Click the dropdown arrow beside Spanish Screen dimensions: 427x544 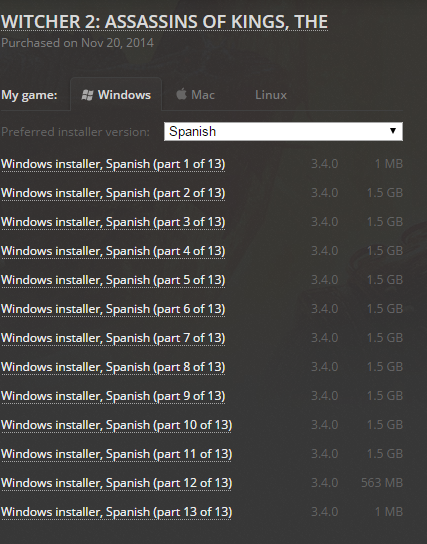tap(393, 131)
